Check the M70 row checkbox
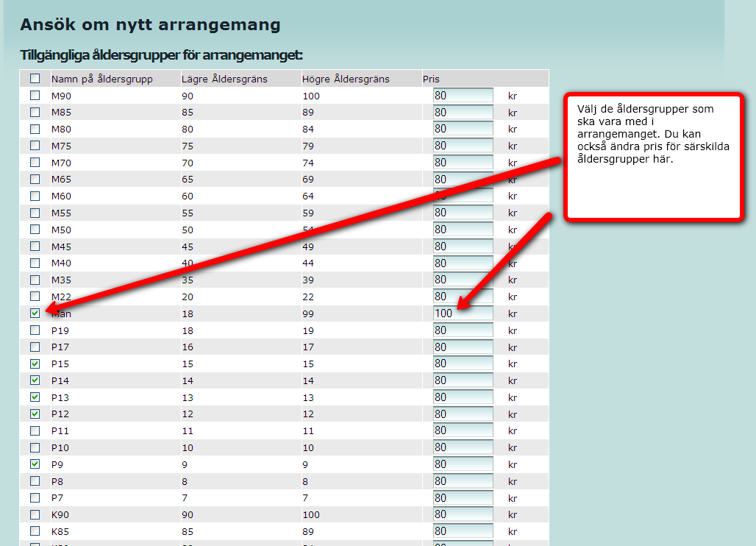Viewport: 756px width, 546px height. [x=35, y=163]
